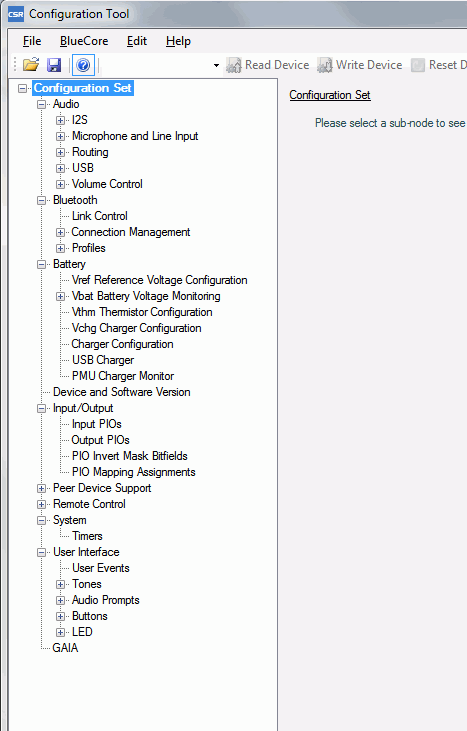
Task: Select Vref Reference Voltage Configuration
Action: 159,280
